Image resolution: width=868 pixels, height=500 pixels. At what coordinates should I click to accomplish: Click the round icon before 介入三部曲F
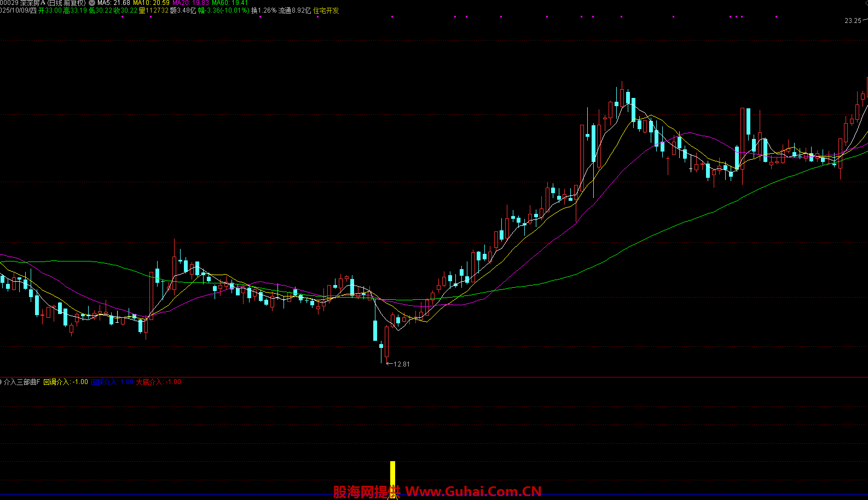click(x=1, y=382)
